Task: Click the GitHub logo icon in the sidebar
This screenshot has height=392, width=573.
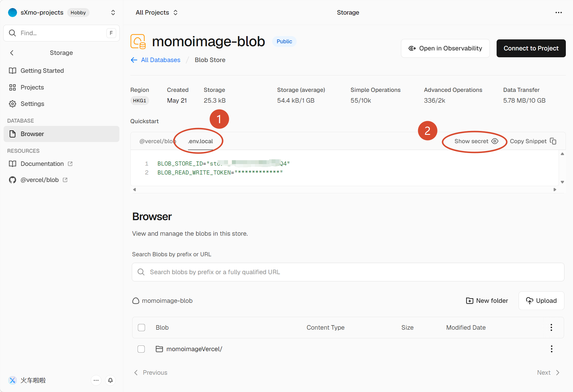Action: 13,180
